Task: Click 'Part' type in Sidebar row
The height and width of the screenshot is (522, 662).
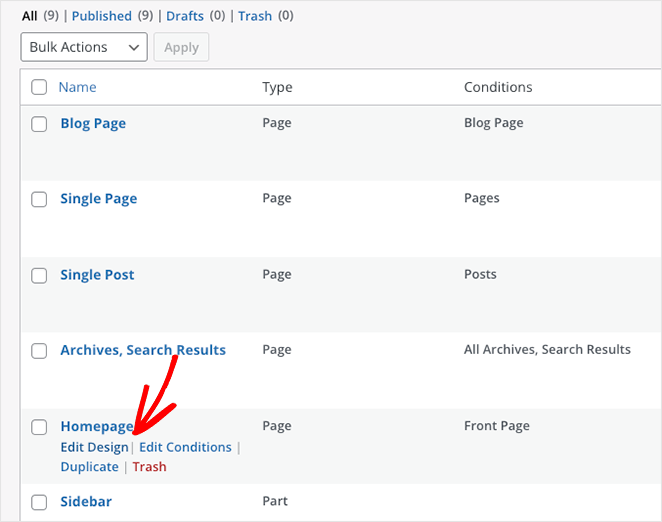Action: point(275,501)
